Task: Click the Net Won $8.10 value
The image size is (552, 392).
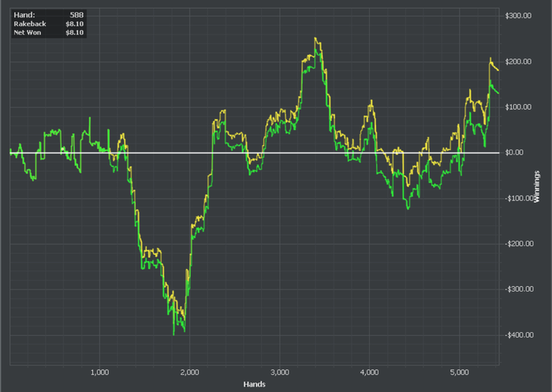Action: (x=74, y=33)
